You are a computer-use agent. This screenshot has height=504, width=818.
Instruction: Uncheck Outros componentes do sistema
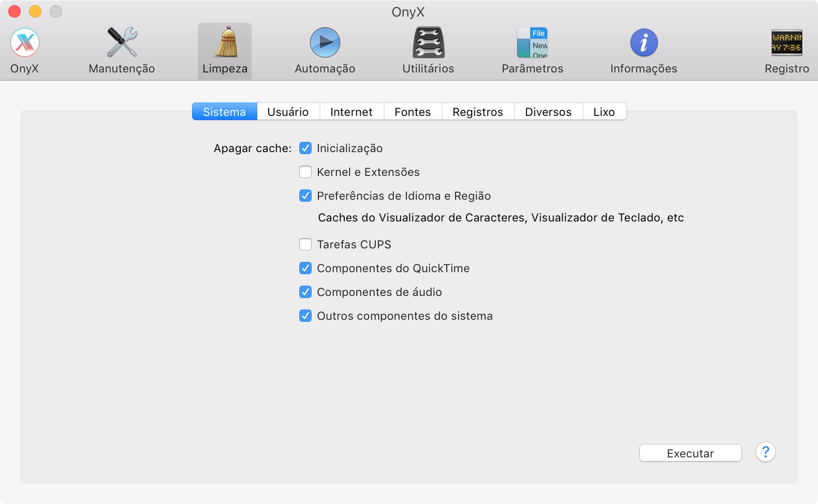coord(305,316)
